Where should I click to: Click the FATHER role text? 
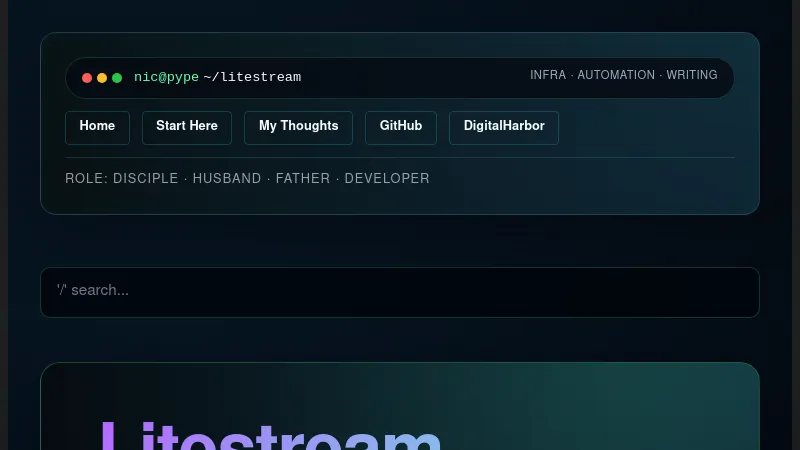point(303,179)
